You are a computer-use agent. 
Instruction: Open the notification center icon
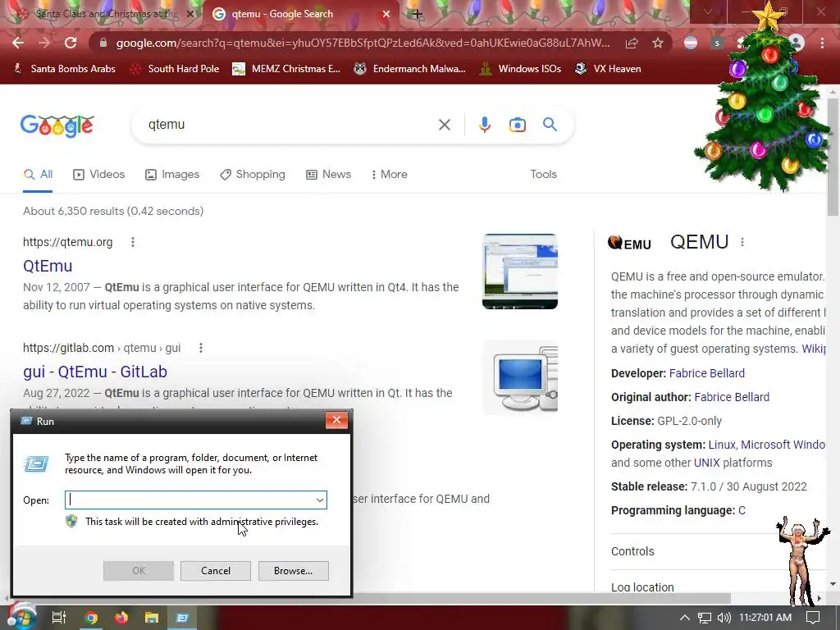click(813, 618)
